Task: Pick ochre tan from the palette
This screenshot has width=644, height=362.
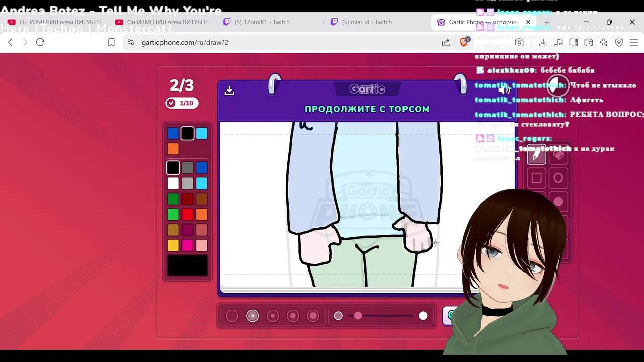Action: point(173,230)
